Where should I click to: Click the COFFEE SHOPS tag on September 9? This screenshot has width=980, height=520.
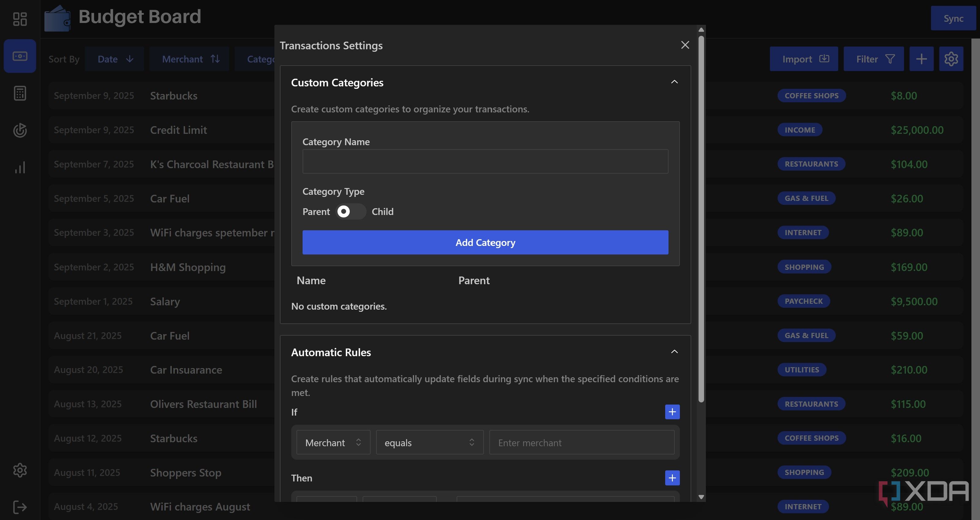tap(811, 96)
